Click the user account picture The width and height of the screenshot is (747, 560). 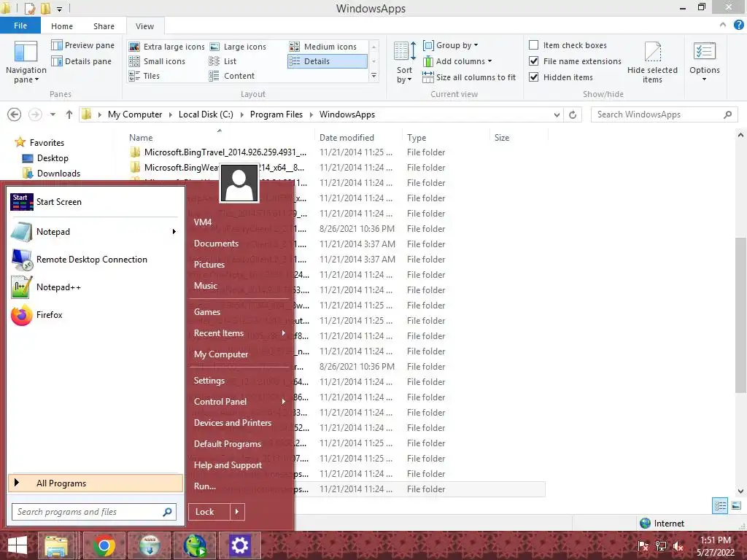(x=239, y=183)
